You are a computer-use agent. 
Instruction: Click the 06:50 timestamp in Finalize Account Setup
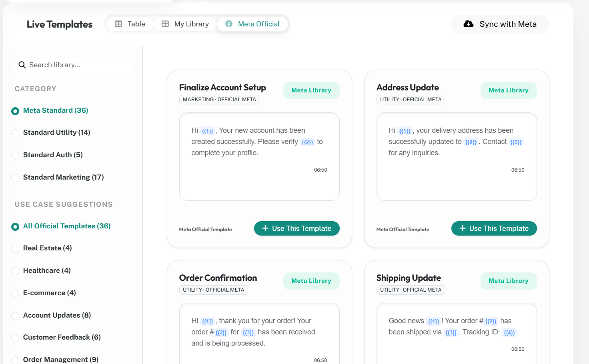click(321, 170)
